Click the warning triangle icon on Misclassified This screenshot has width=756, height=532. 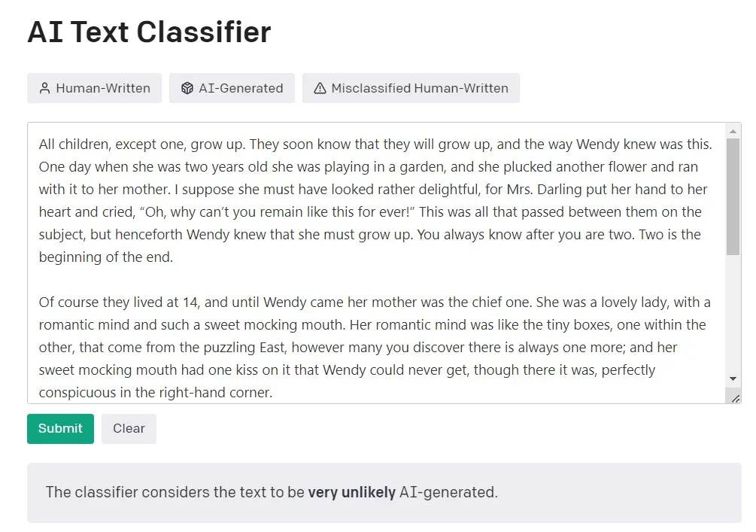coord(320,88)
